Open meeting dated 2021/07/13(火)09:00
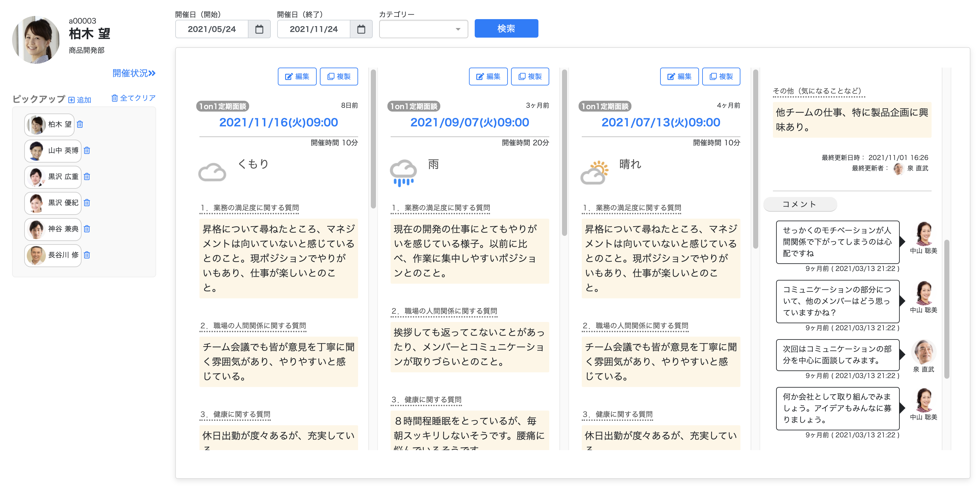 coord(661,122)
